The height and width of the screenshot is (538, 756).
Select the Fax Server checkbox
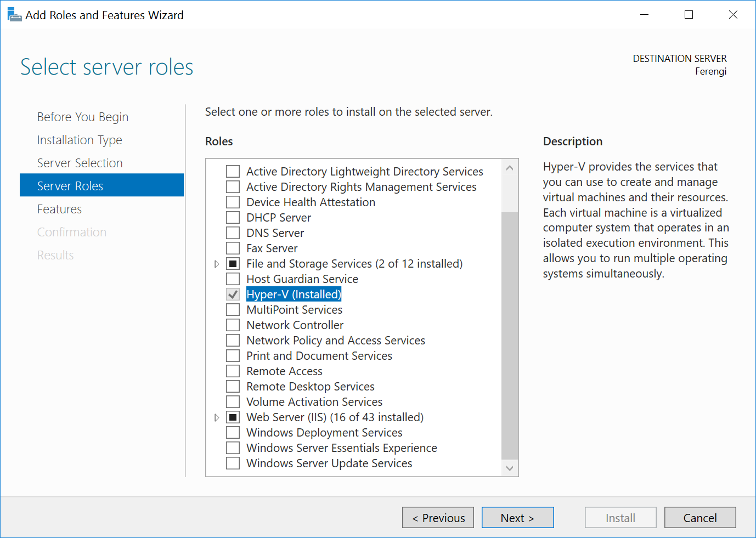pyautogui.click(x=233, y=248)
